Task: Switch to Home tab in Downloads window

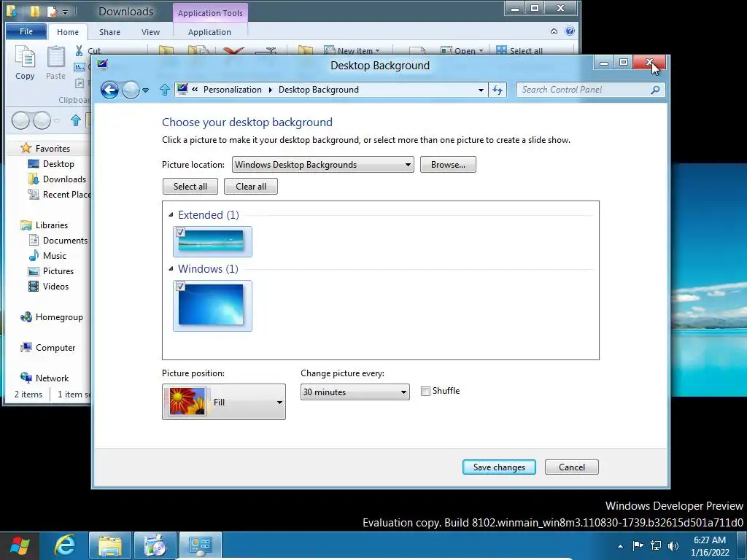Action: [68, 32]
